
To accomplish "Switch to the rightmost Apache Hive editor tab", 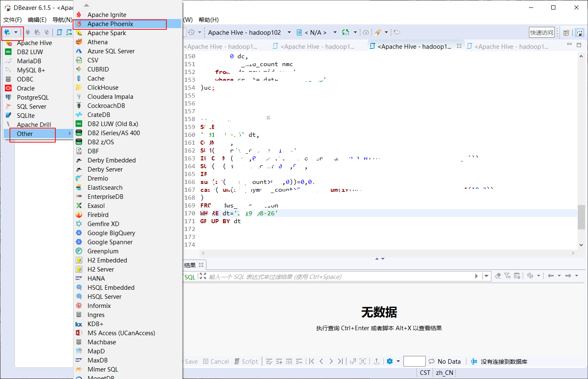I will coord(507,47).
